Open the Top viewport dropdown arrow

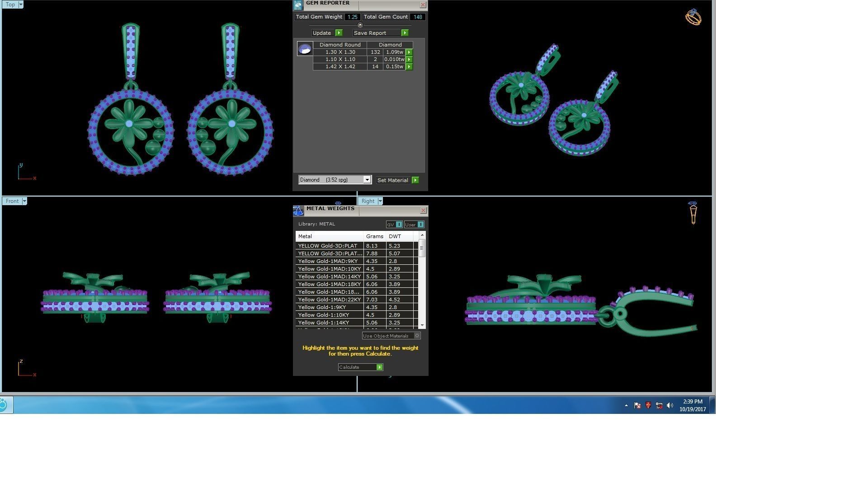coord(20,5)
